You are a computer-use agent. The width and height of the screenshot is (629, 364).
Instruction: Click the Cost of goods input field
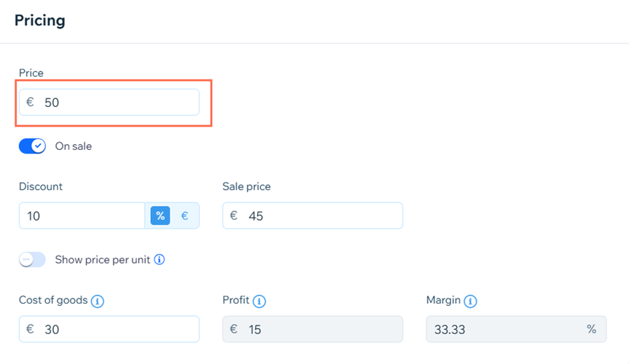click(117, 329)
